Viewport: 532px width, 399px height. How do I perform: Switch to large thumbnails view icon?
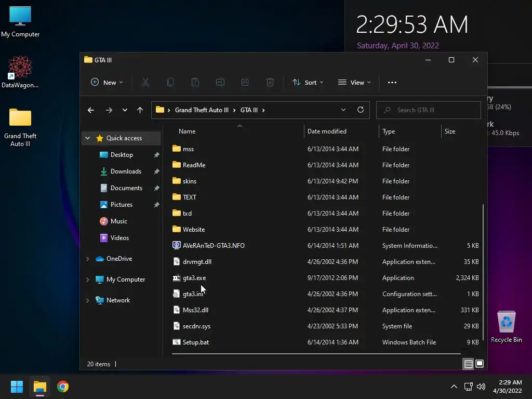[480, 364]
